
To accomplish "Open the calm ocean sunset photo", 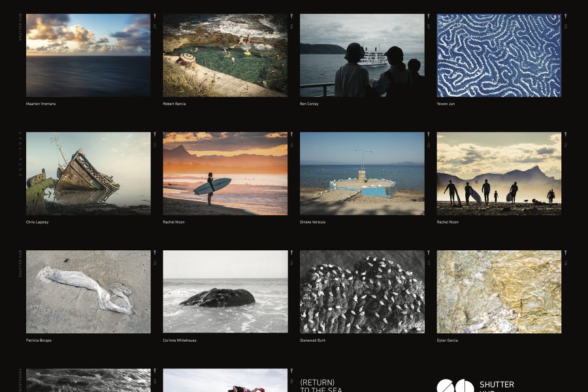I will click(88, 56).
